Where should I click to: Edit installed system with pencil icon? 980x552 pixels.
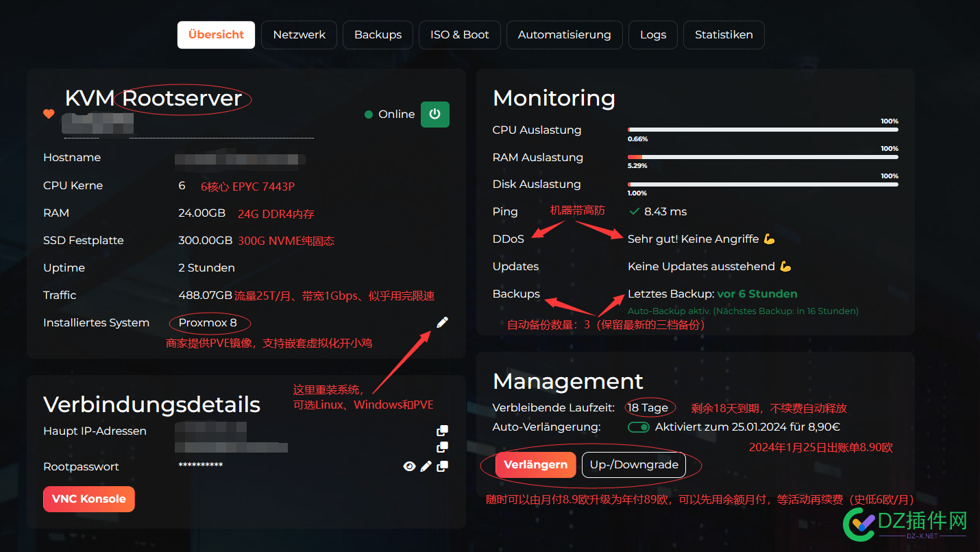pyautogui.click(x=442, y=322)
